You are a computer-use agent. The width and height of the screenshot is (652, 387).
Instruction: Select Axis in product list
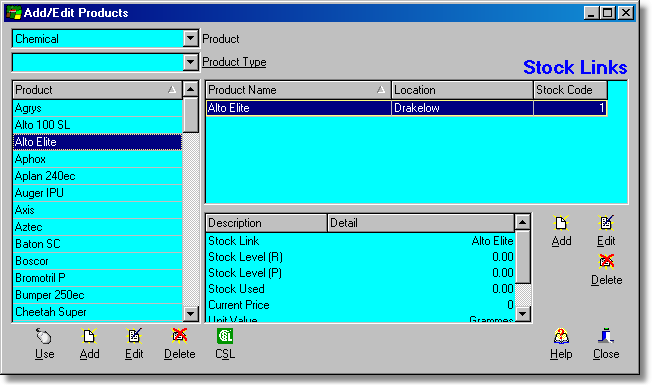click(97, 210)
